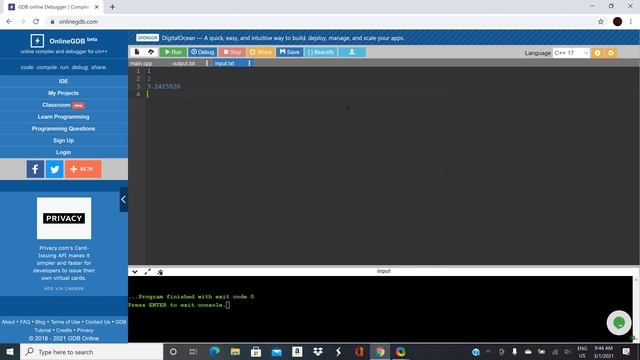Click the About footer link
This screenshot has width=640, height=360.
(x=8, y=322)
